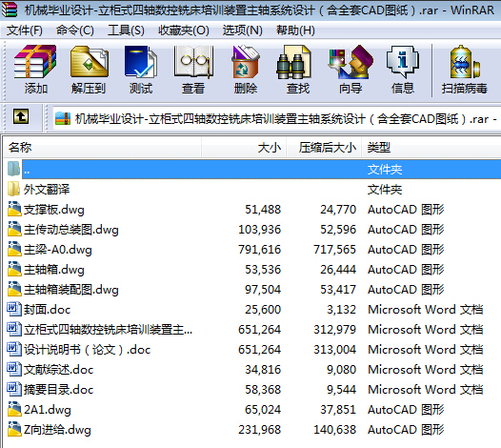Open the 选项(N) menu
The width and height of the screenshot is (501, 448).
[243, 31]
